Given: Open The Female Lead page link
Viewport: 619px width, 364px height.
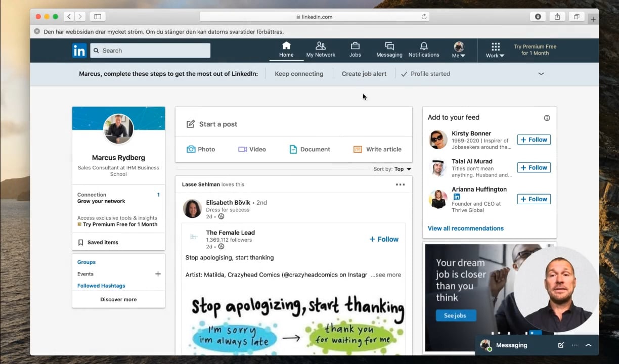Looking at the screenshot, I should pos(231,233).
